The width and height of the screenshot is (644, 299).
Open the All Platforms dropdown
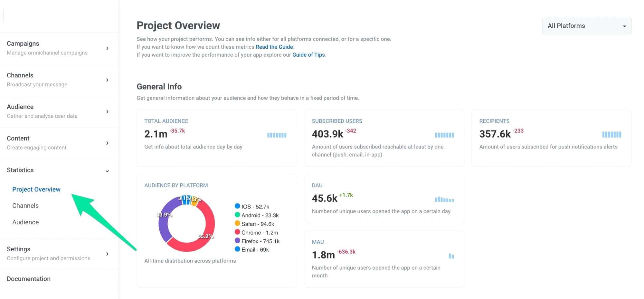coord(586,26)
